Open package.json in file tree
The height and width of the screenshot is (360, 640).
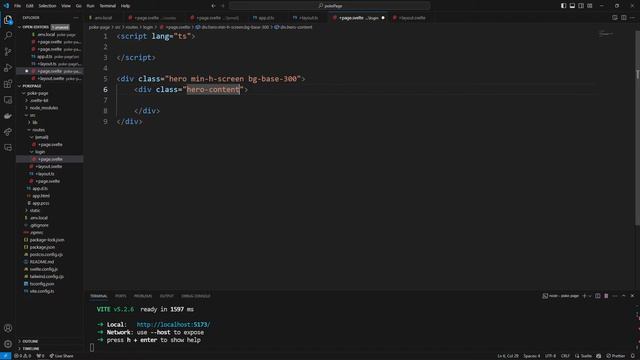[42, 247]
